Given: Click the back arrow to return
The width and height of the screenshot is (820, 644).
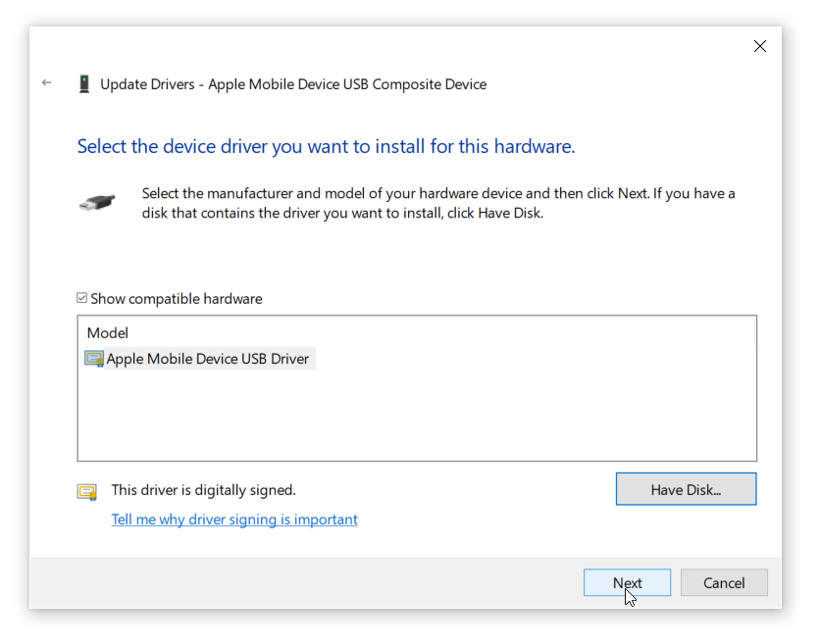Looking at the screenshot, I should click(x=46, y=83).
